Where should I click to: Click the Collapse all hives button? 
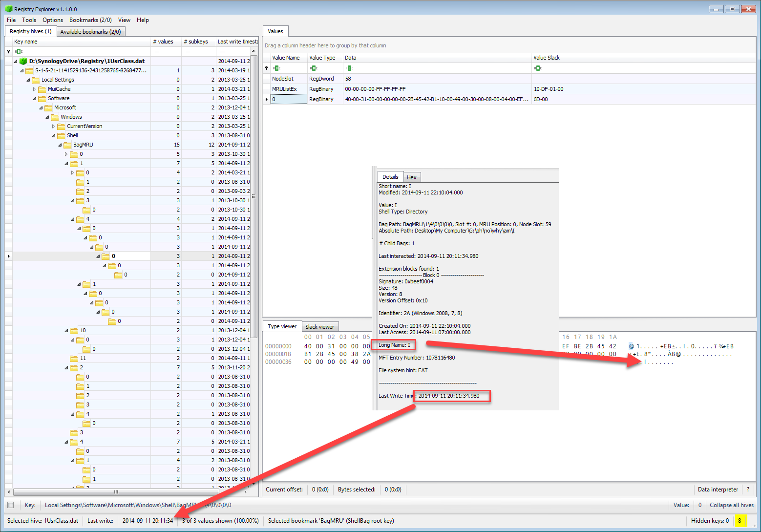point(731,505)
